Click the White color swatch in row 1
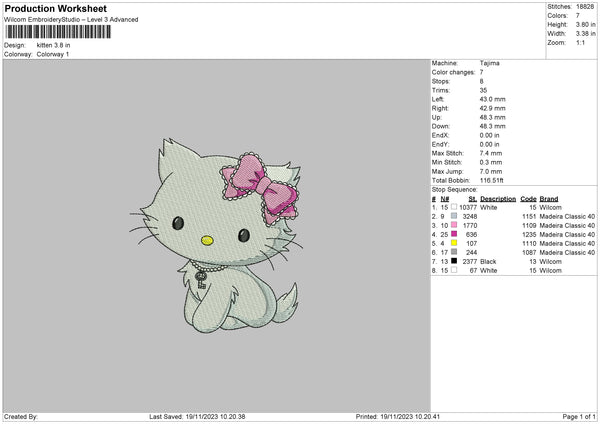This screenshot has width=600, height=424. [454, 207]
